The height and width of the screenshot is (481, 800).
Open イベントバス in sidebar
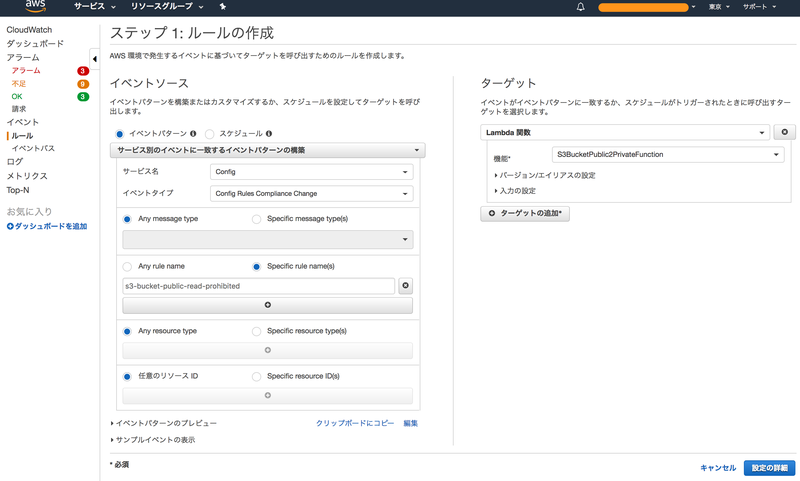click(33, 148)
